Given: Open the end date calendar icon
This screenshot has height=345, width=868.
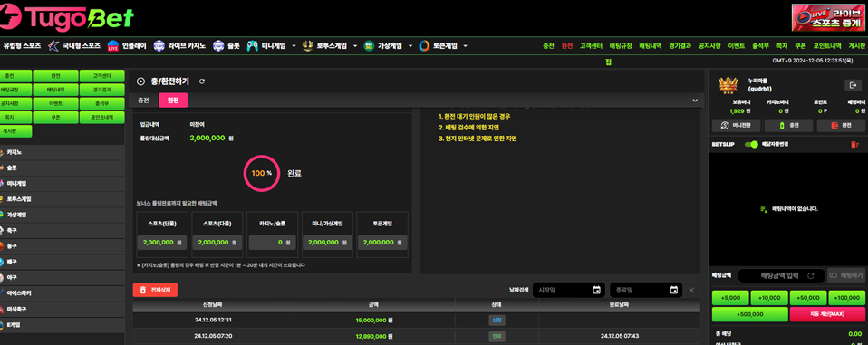Looking at the screenshot, I should (x=674, y=291).
